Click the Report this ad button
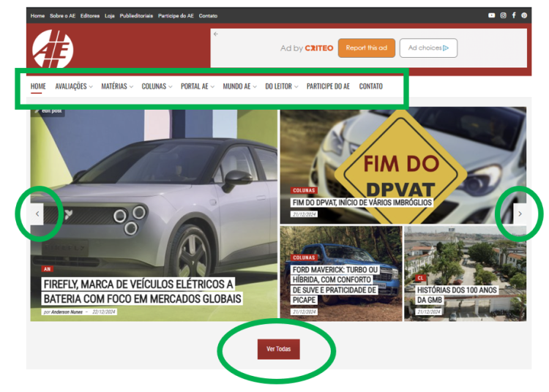This screenshot has height=392, width=549. [x=367, y=48]
